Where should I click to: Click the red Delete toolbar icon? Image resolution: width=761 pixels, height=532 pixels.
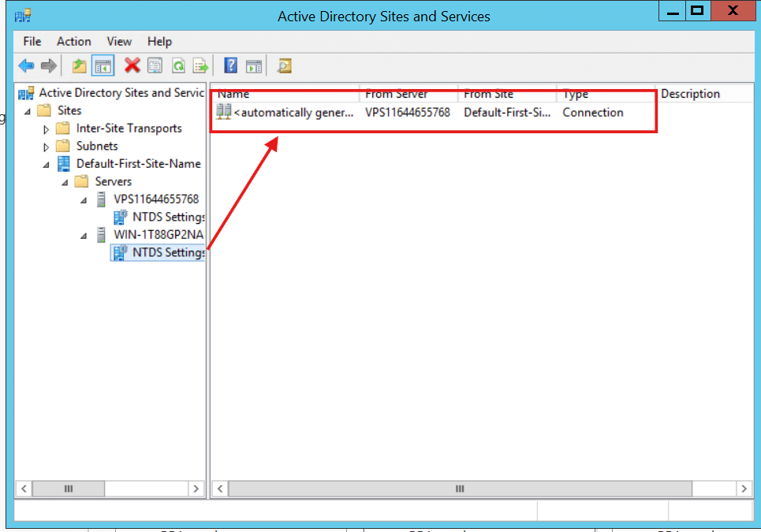click(132, 65)
